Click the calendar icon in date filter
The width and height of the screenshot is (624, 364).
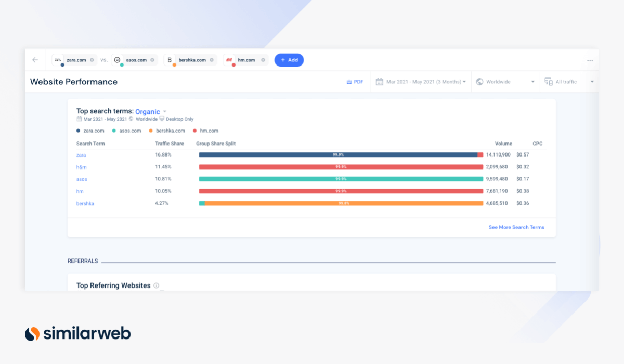(x=380, y=82)
